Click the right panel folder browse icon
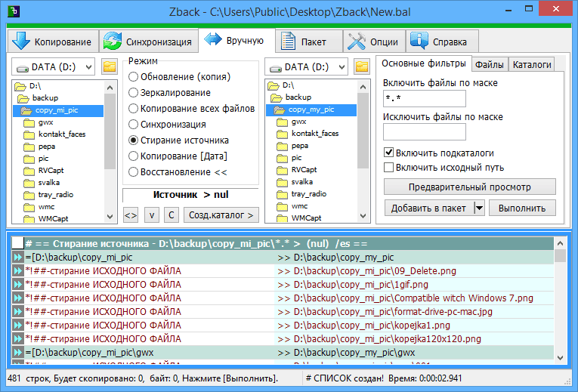 362,66
